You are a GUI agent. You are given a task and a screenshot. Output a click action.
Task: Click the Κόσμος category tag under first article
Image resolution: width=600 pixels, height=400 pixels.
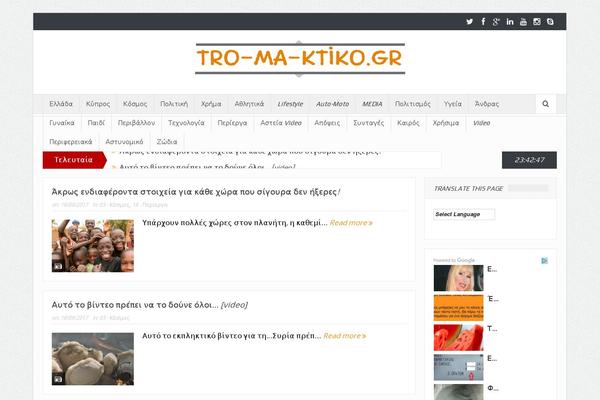tap(119, 205)
